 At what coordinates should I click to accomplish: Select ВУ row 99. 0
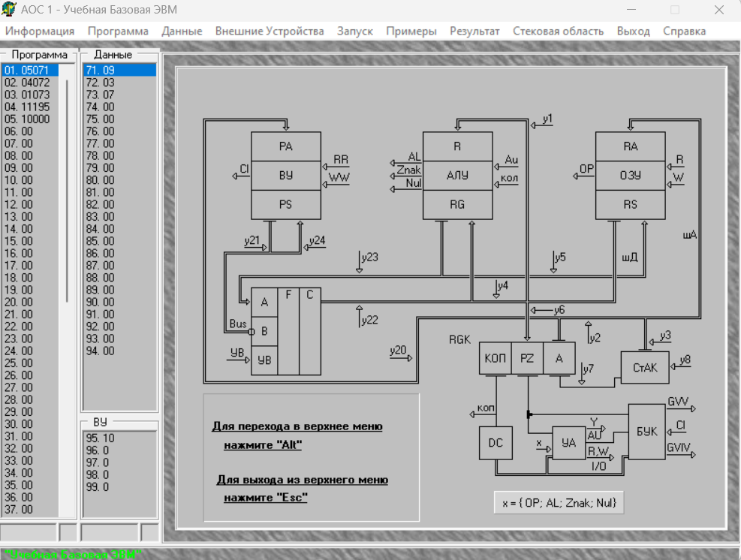[119, 486]
